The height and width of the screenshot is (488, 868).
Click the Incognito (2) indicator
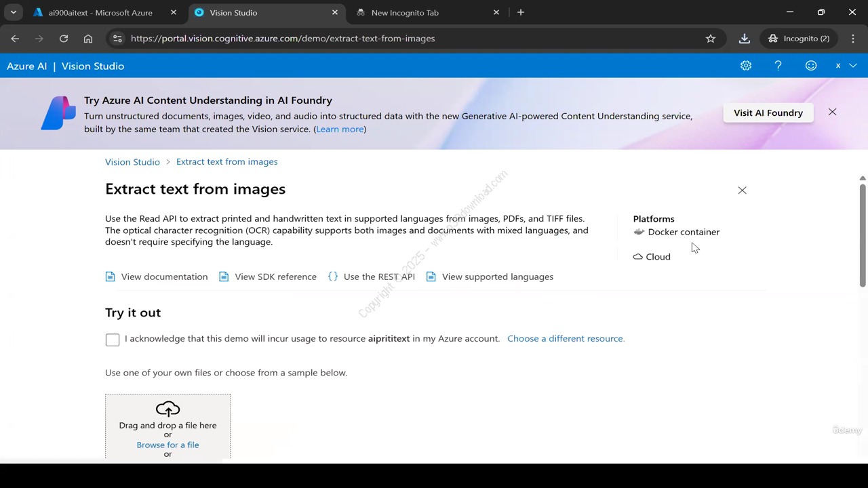click(799, 39)
